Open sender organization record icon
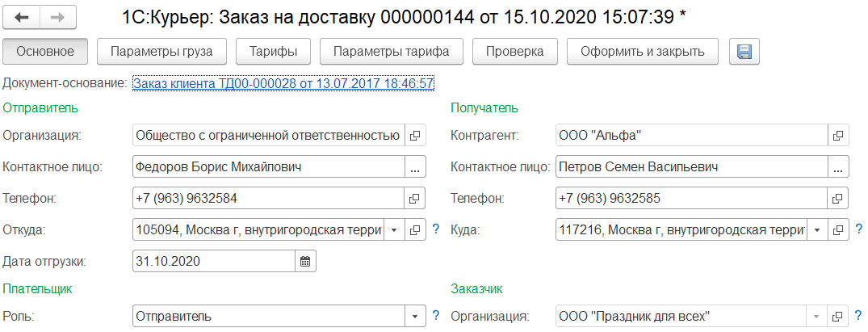The height and width of the screenshot is (332, 868). click(415, 136)
